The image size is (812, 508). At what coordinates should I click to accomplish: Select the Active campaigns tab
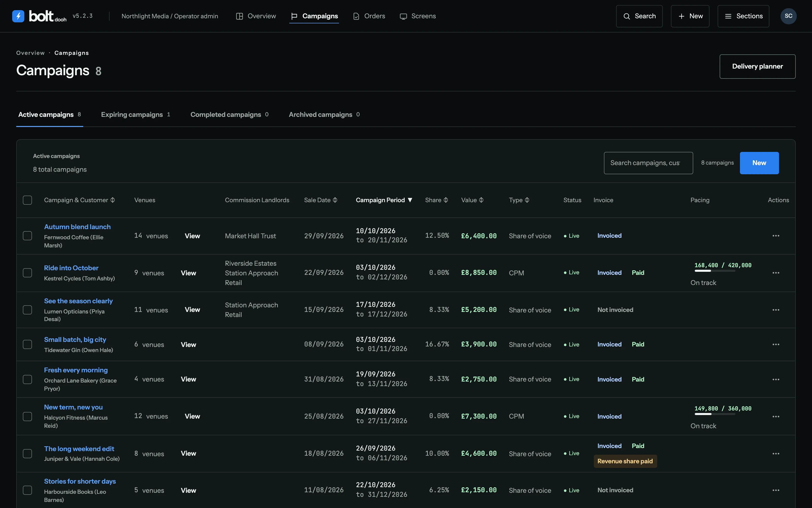[50, 115]
